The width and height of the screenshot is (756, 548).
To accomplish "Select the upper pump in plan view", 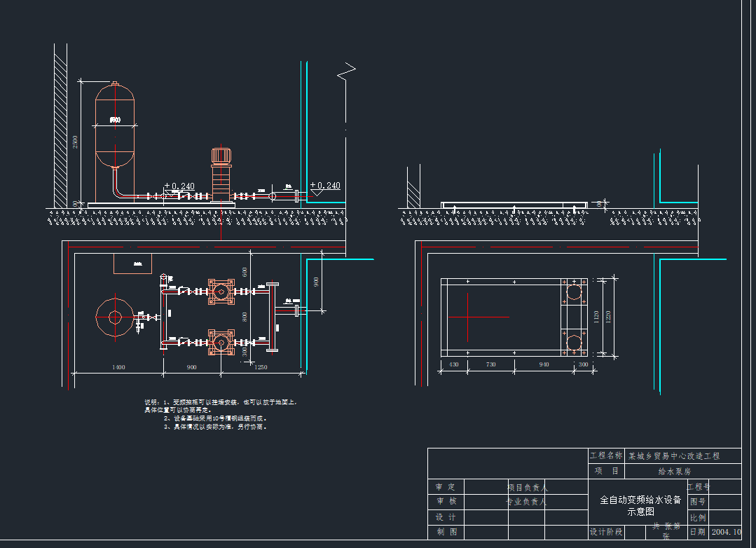I will pyautogui.click(x=221, y=291).
